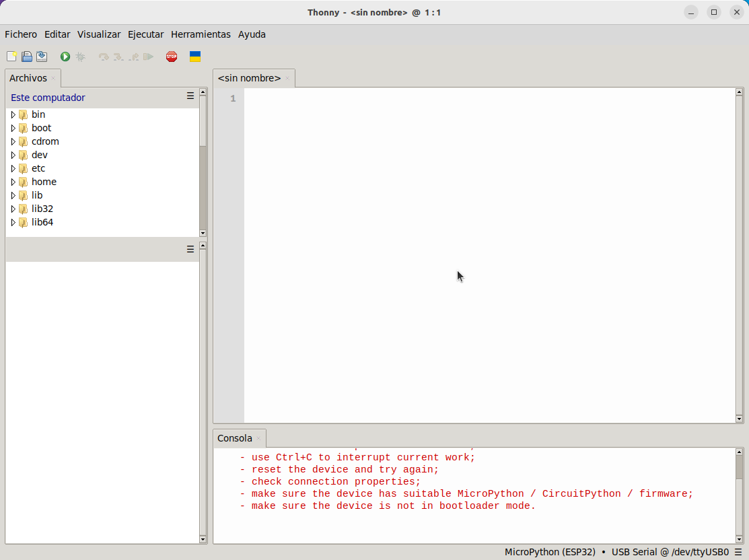Expand the bin folder
This screenshot has width=749, height=560.
click(x=13, y=114)
